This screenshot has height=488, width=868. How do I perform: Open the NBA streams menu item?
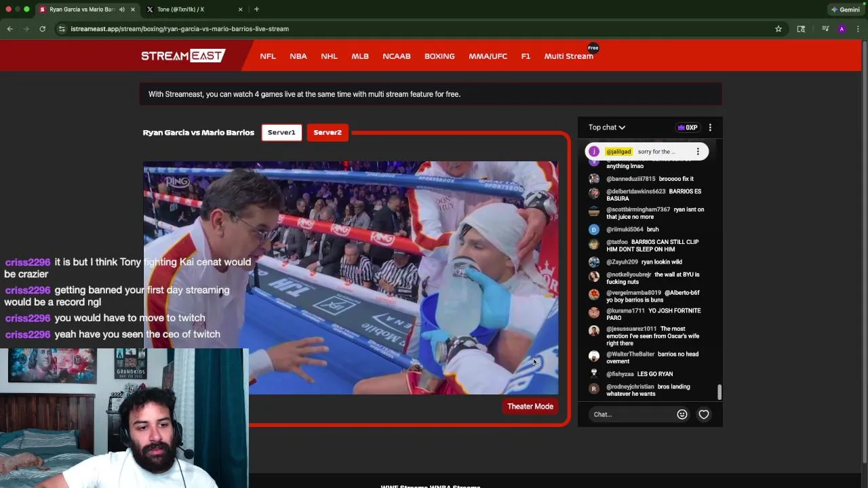coord(298,56)
